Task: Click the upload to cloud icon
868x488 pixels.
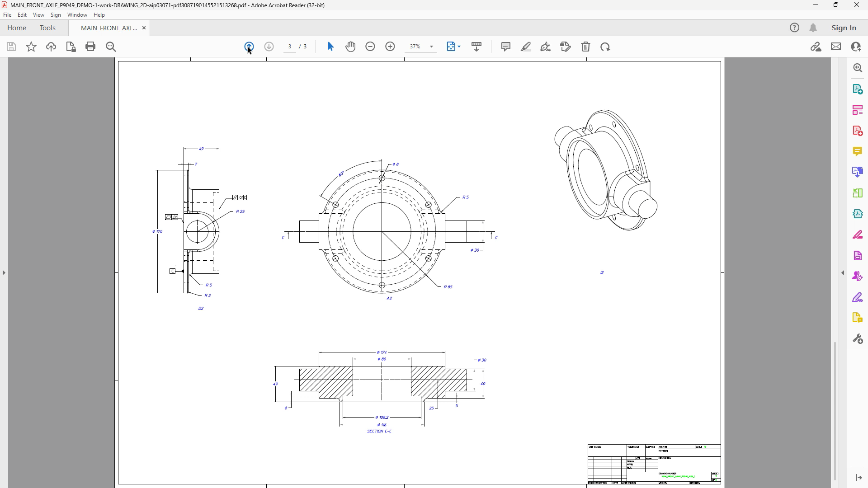Action: tap(51, 47)
